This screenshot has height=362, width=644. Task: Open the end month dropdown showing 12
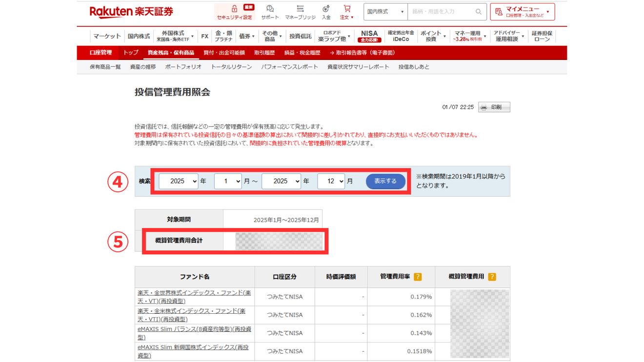click(331, 181)
